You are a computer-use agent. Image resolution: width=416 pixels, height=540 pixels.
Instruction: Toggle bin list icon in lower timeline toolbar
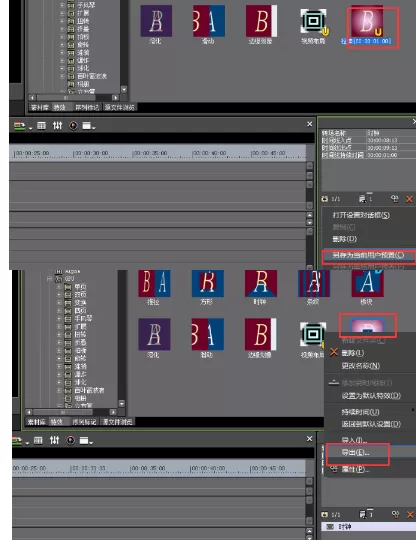(x=38, y=440)
